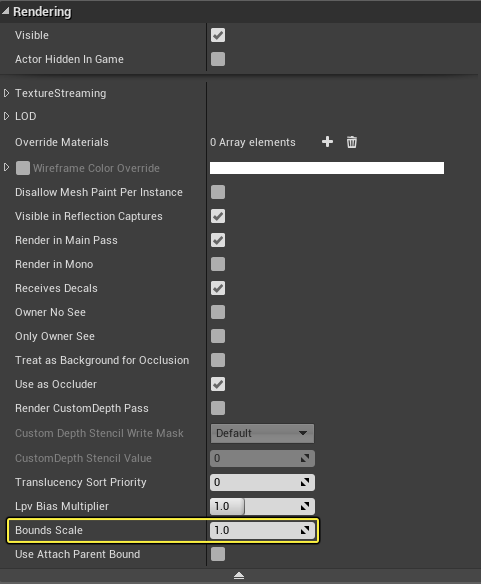Add element to Override Materials array
The height and width of the screenshot is (584, 481).
[327, 142]
